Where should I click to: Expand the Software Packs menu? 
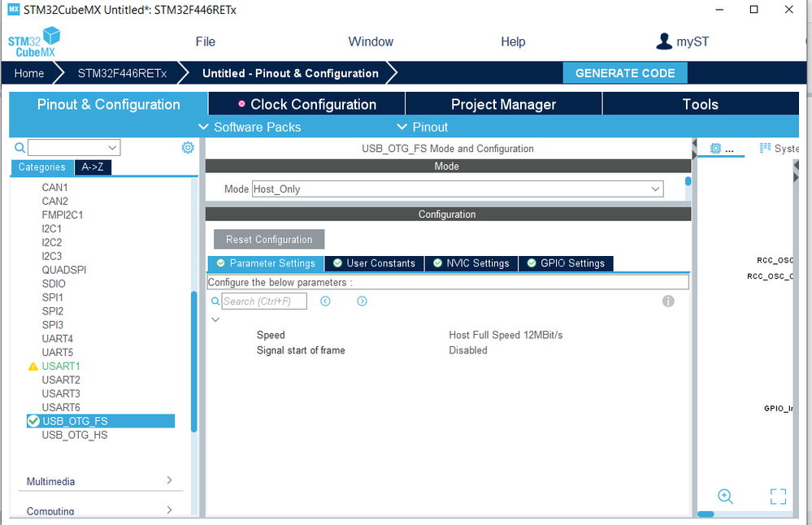coord(250,127)
